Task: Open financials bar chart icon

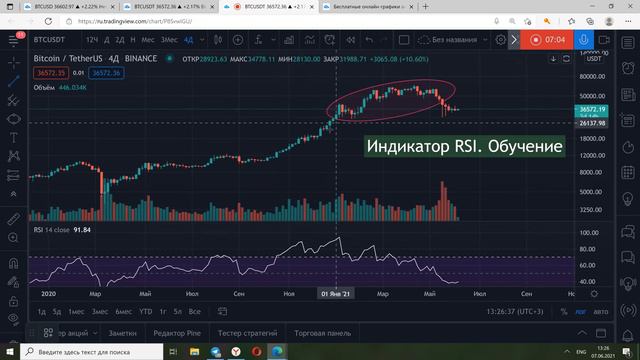Action: (289, 40)
